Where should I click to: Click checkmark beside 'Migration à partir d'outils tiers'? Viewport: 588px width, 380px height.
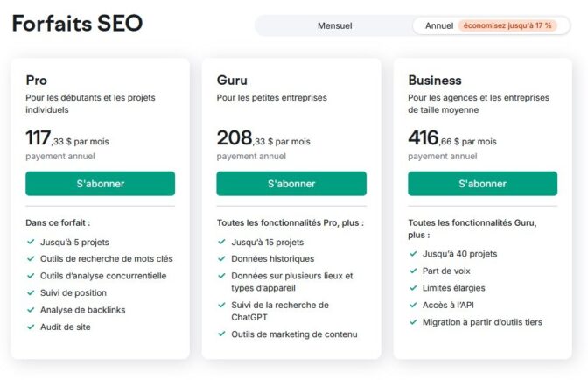tap(413, 322)
